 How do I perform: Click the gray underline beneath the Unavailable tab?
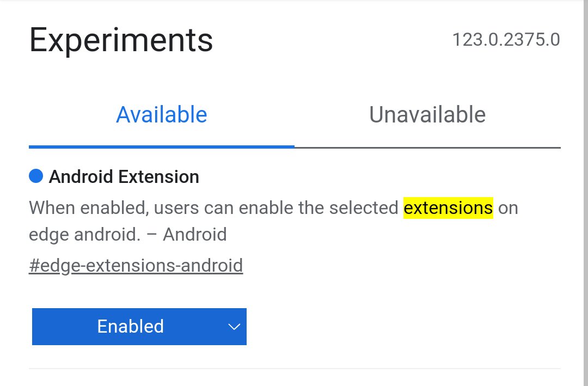[x=427, y=148]
